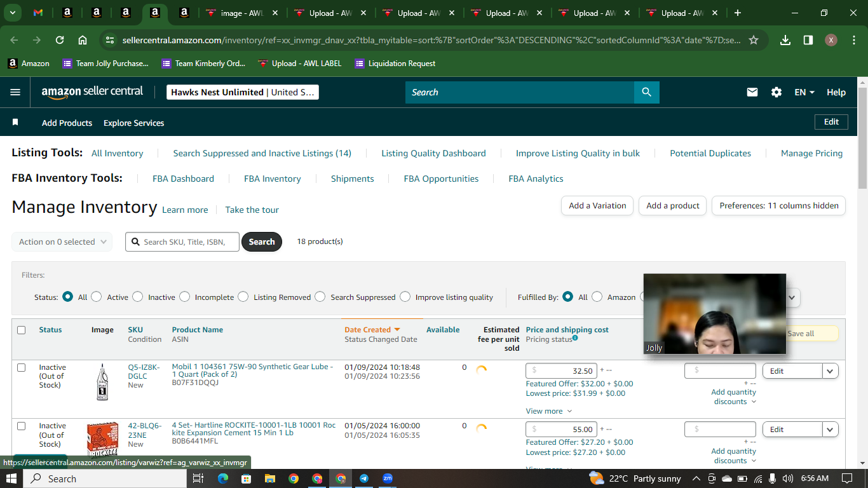Viewport: 868px width, 488px height.
Task: Click the Edit button for Mobil 1 row
Action: (x=792, y=371)
